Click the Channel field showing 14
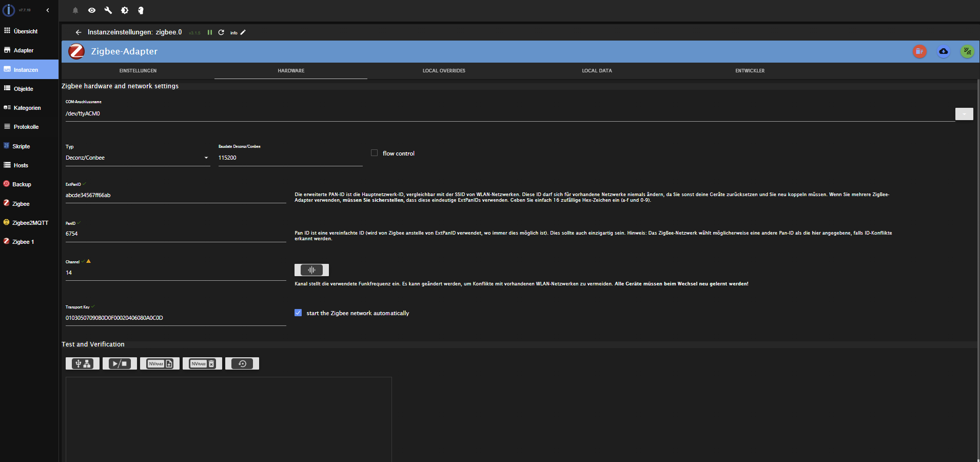The width and height of the screenshot is (980, 462). [176, 273]
